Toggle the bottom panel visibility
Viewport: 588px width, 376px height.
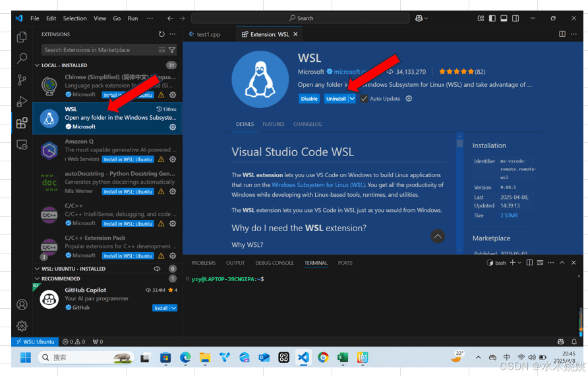tap(504, 18)
